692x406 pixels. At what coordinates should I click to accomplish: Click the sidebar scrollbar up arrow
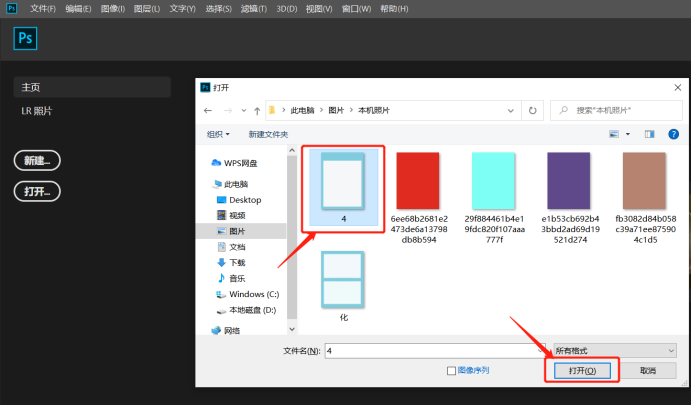pyautogui.click(x=292, y=150)
